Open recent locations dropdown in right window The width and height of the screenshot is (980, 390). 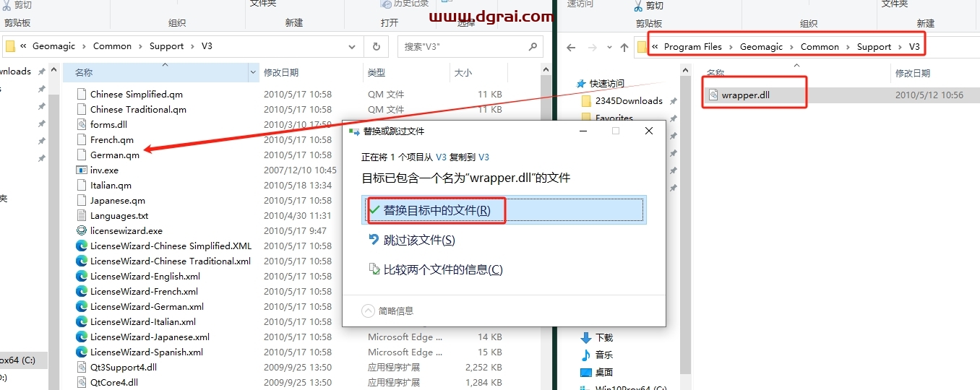click(609, 48)
